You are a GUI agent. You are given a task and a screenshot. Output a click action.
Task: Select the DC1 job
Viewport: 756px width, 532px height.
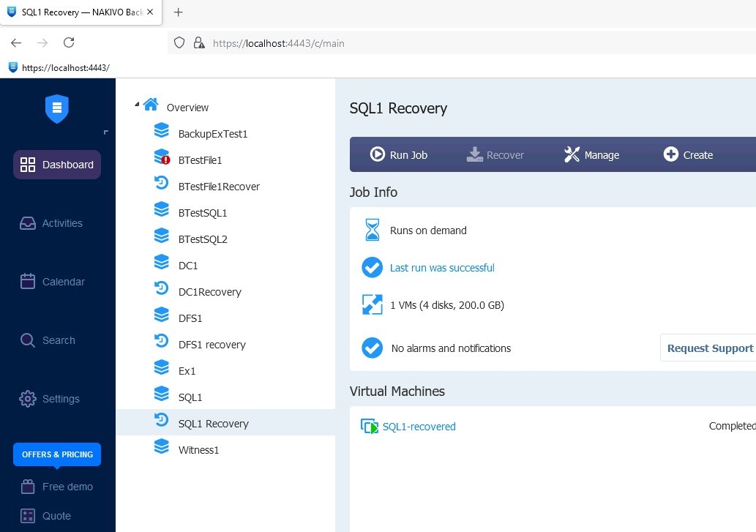[188, 266]
